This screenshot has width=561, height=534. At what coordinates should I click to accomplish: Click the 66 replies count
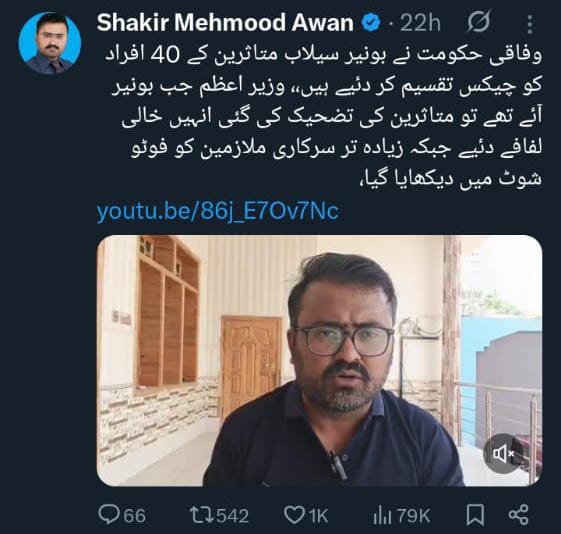135,516
